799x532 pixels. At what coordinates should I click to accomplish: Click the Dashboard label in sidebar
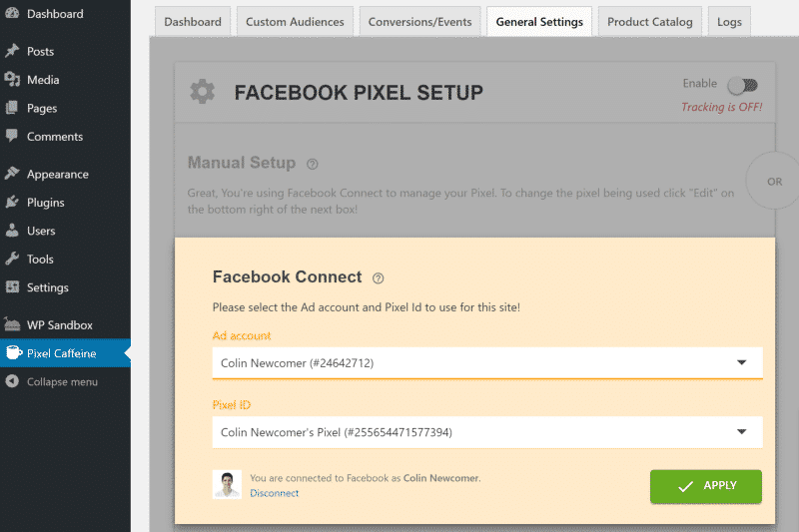pos(55,14)
